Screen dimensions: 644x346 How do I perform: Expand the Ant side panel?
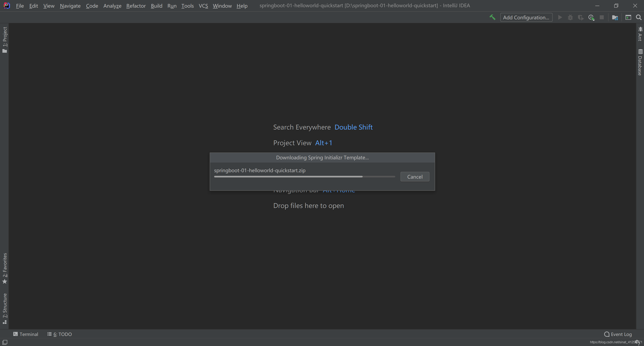pos(640,34)
